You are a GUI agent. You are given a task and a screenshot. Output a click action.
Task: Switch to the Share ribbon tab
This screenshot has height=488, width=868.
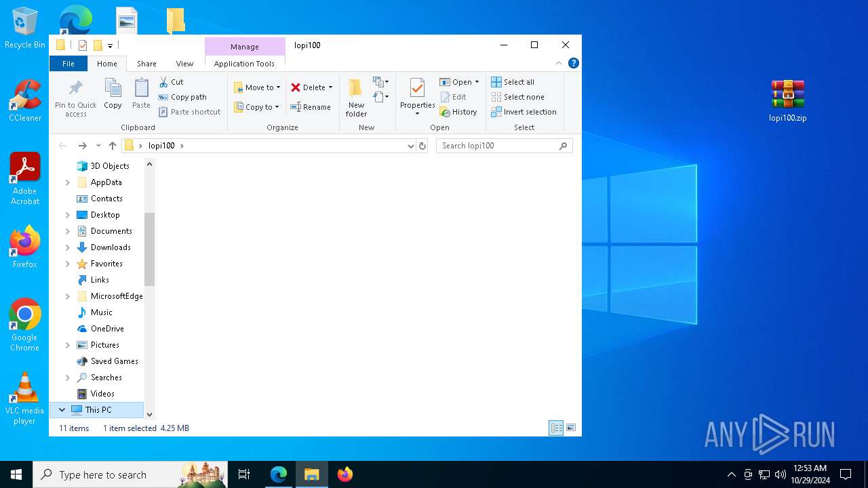(x=146, y=64)
